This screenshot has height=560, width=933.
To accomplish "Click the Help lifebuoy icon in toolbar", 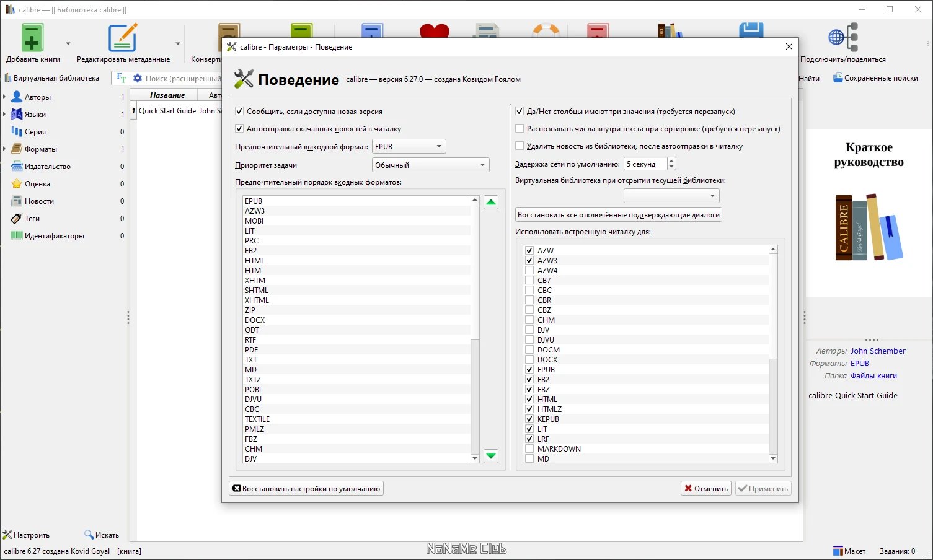I will (546, 30).
